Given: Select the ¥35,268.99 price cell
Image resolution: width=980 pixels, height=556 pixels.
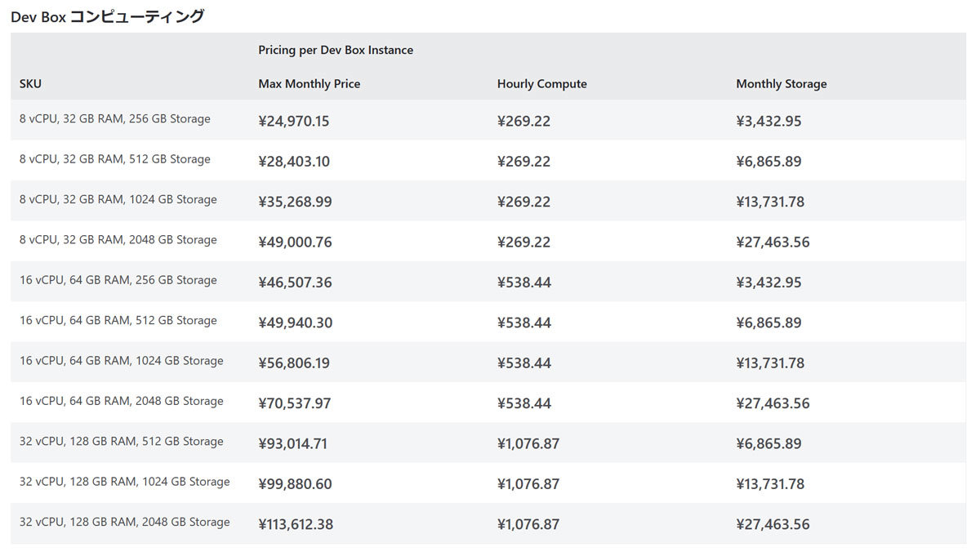Looking at the screenshot, I should click(295, 202).
